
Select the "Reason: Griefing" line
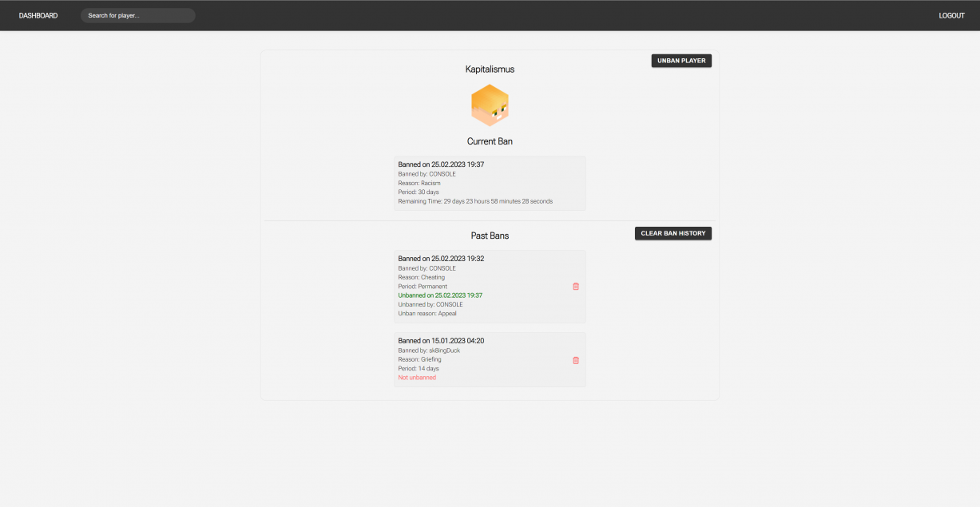coord(419,359)
